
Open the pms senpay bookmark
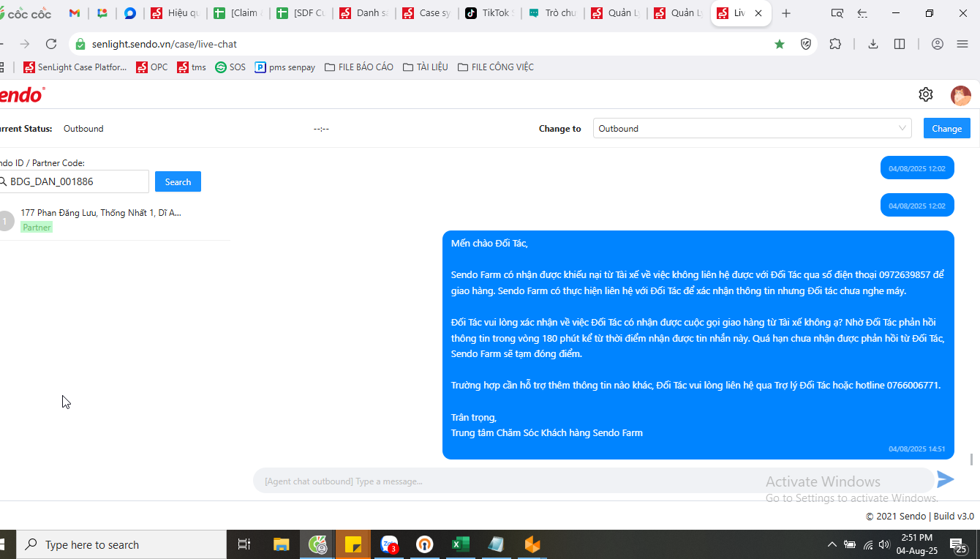pyautogui.click(x=285, y=67)
